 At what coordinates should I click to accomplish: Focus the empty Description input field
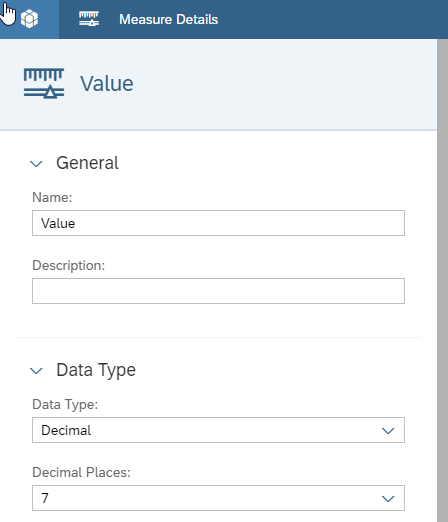[218, 291]
